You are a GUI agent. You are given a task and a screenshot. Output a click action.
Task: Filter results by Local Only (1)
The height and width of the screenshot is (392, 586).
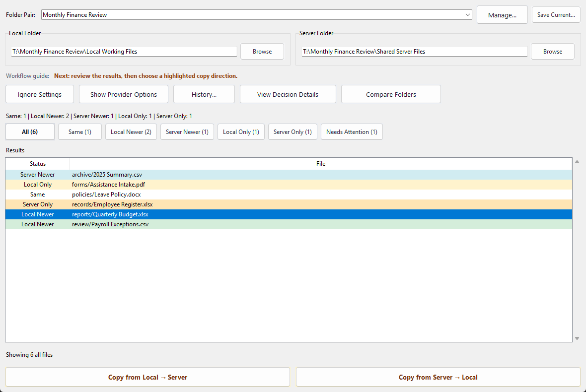241,132
